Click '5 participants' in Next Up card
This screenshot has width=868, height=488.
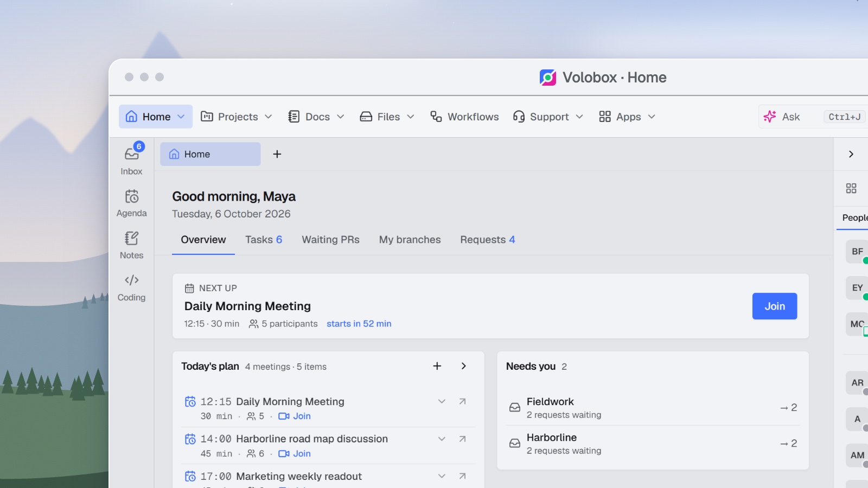click(x=283, y=324)
